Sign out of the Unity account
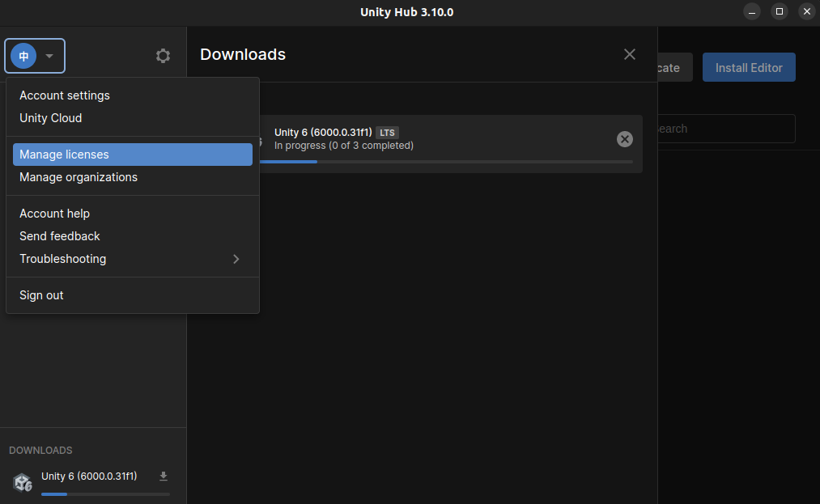This screenshot has height=504, width=820. tap(41, 295)
